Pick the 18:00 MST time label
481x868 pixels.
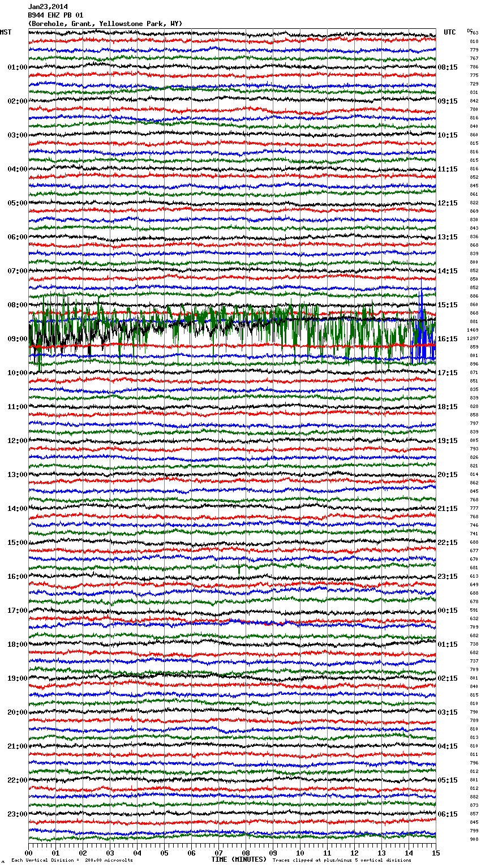(x=18, y=644)
